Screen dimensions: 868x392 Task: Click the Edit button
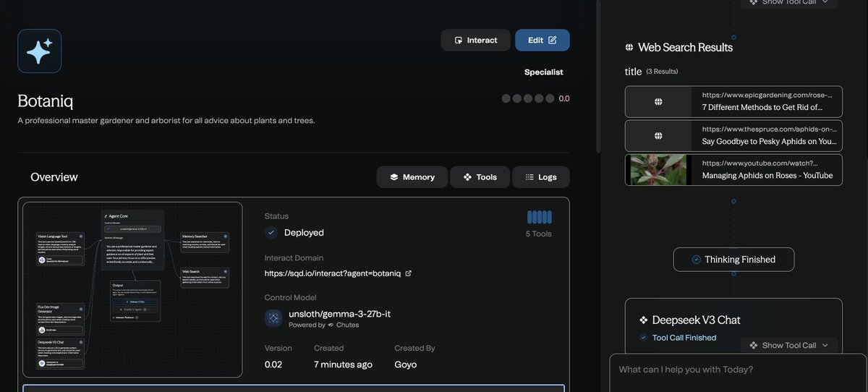[x=542, y=40]
